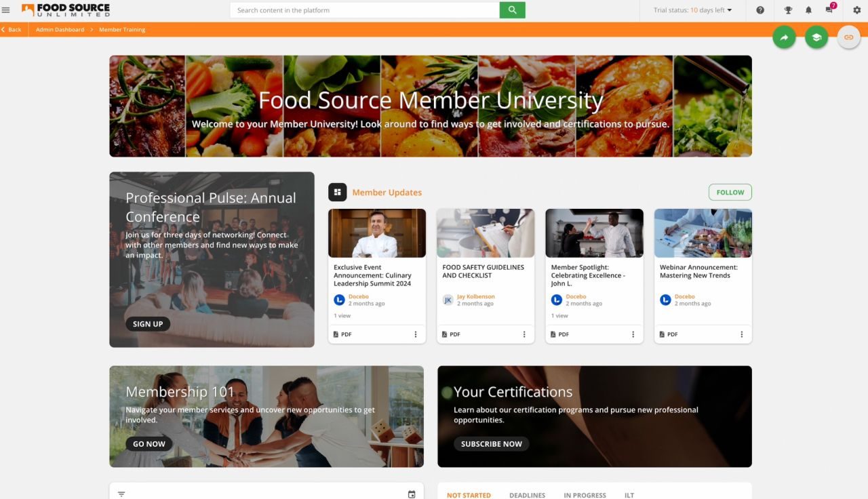Click the Sign Up conference button
Viewport: 868px width, 499px height.
tap(148, 324)
